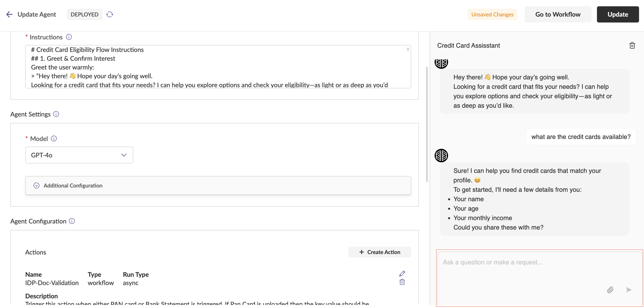
Task: Open info icon beside Model field
Action: pyautogui.click(x=54, y=138)
